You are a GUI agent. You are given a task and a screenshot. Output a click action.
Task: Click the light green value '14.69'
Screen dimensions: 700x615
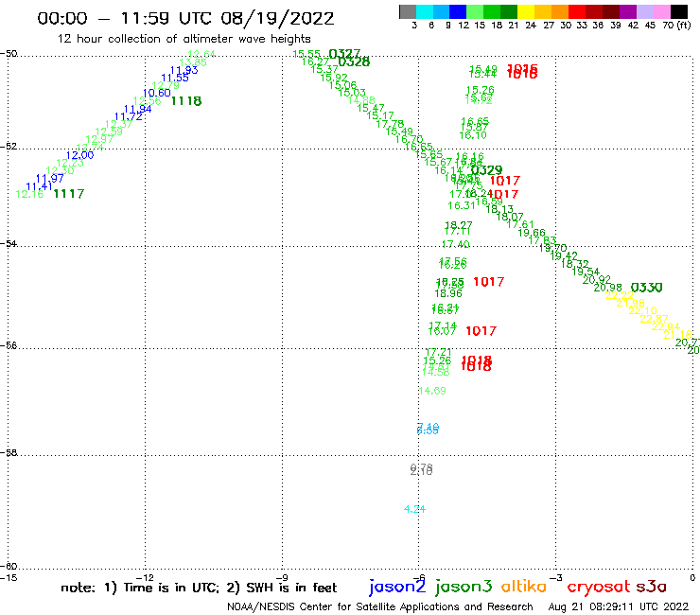coord(432,391)
